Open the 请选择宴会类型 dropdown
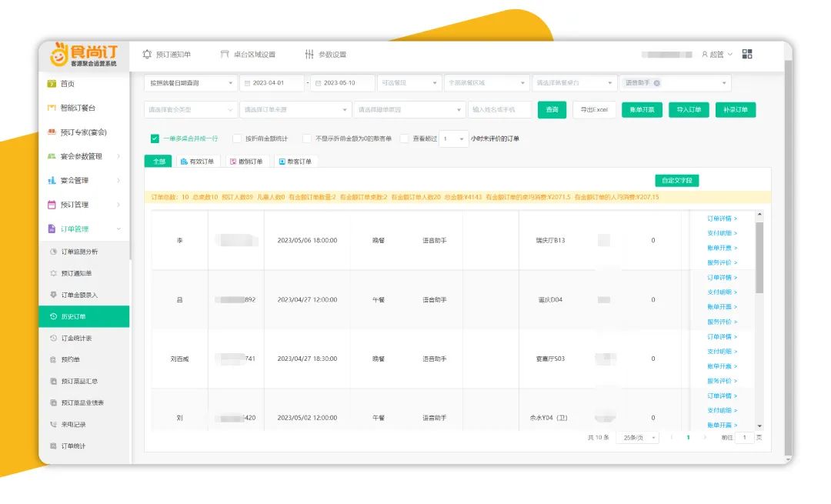831x504 pixels. (x=191, y=110)
